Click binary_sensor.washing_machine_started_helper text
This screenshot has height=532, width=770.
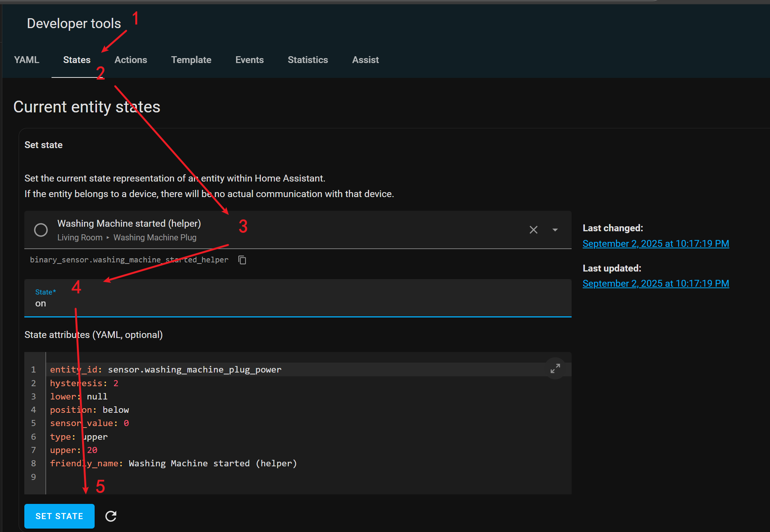click(x=129, y=260)
